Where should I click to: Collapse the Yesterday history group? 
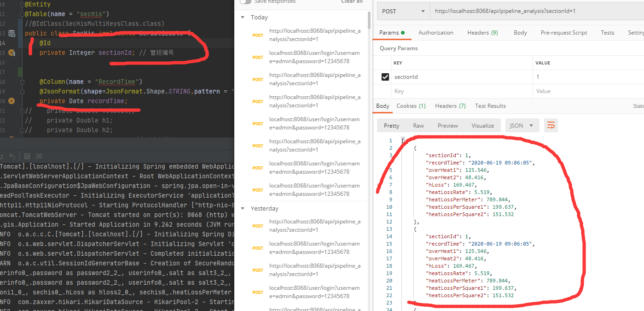pyautogui.click(x=243, y=209)
